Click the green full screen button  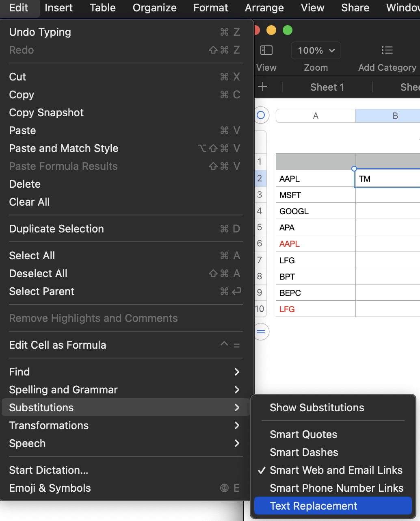tap(288, 30)
